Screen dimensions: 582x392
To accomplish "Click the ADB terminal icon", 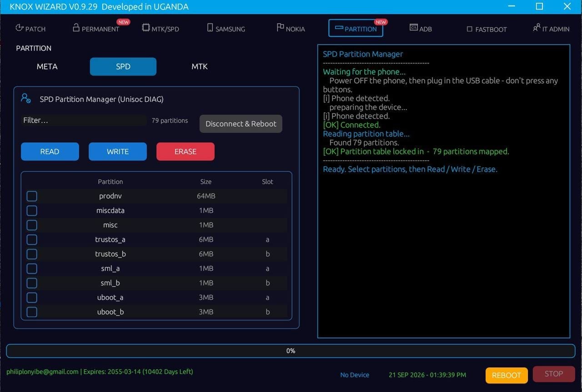I will point(414,28).
